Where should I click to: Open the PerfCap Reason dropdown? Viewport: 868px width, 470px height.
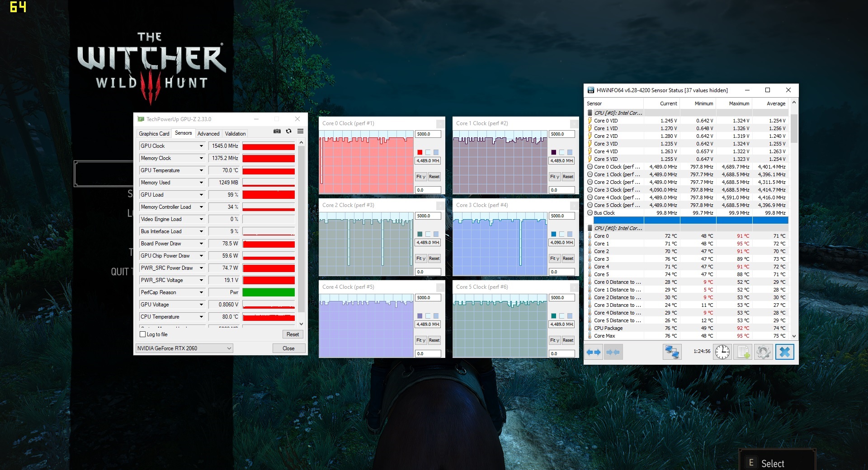point(202,292)
